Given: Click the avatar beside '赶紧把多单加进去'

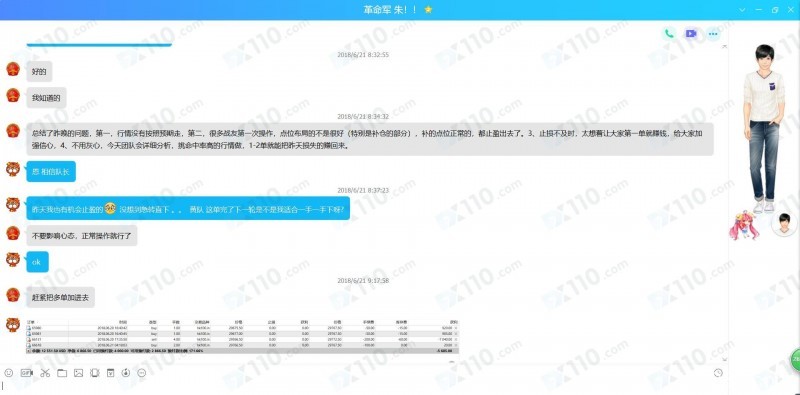Looking at the screenshot, I should [13, 294].
